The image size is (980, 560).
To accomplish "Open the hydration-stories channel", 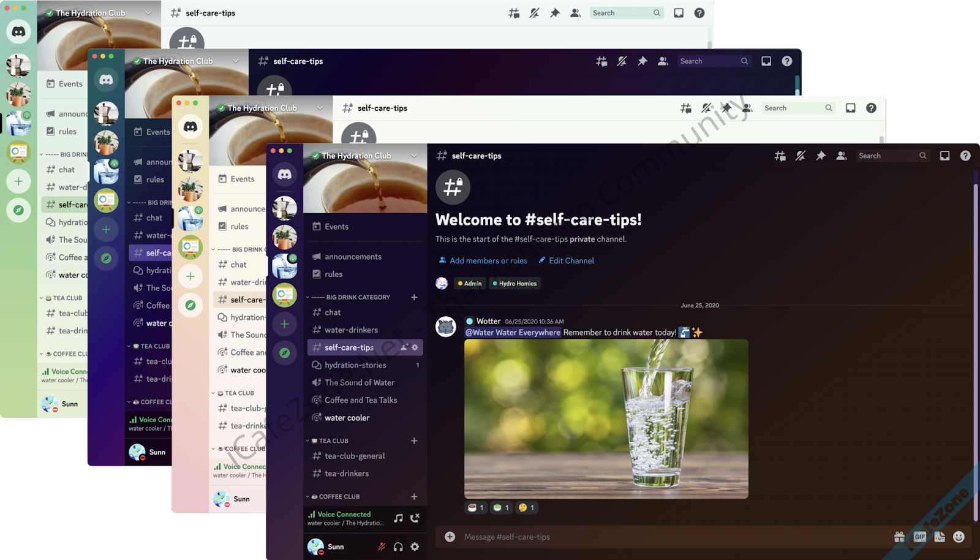I will [355, 365].
